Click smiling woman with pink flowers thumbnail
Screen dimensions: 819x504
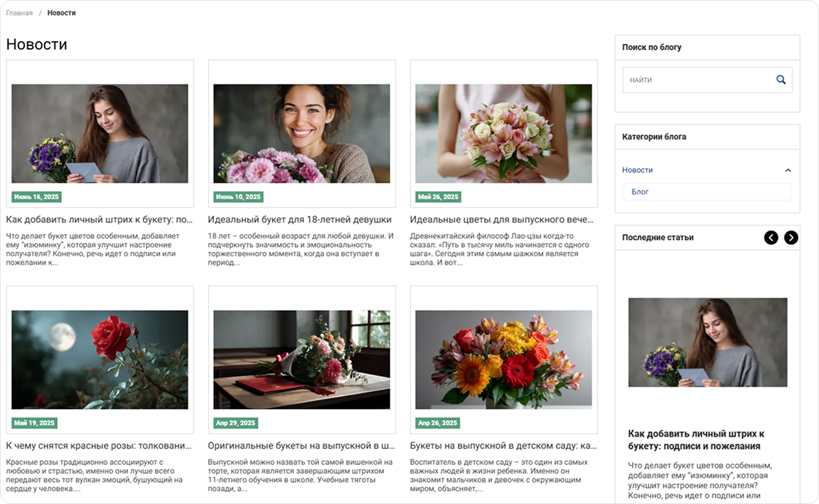(x=301, y=133)
